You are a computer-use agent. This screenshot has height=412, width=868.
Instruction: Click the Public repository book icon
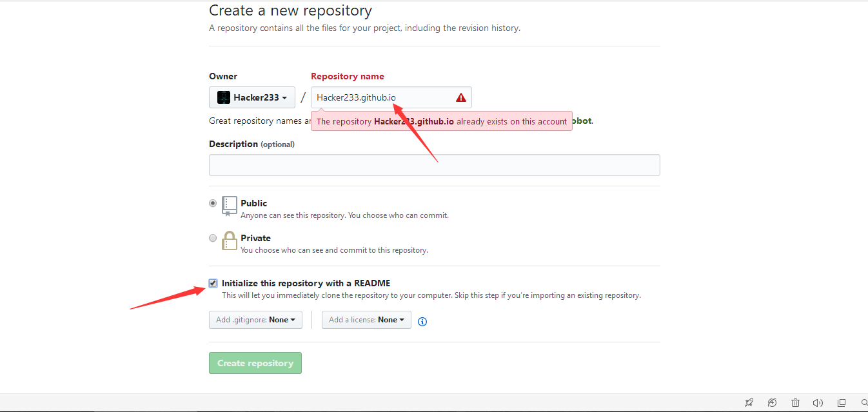point(230,205)
